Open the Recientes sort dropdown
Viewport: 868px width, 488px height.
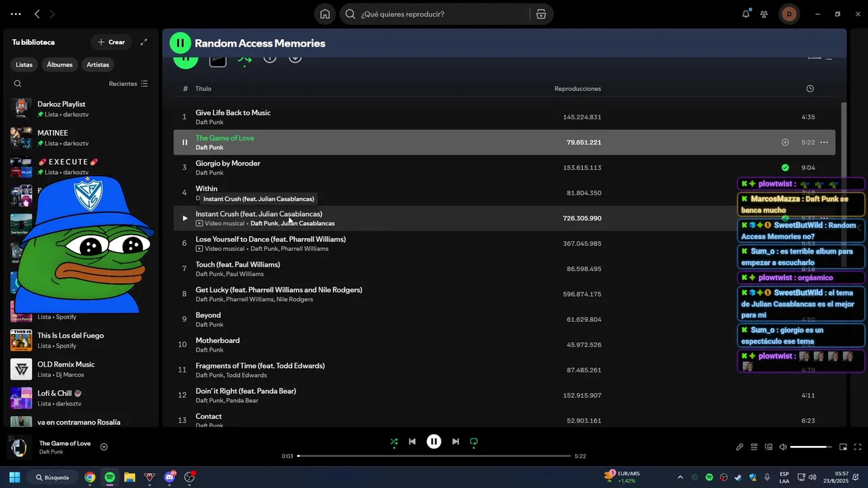point(128,84)
